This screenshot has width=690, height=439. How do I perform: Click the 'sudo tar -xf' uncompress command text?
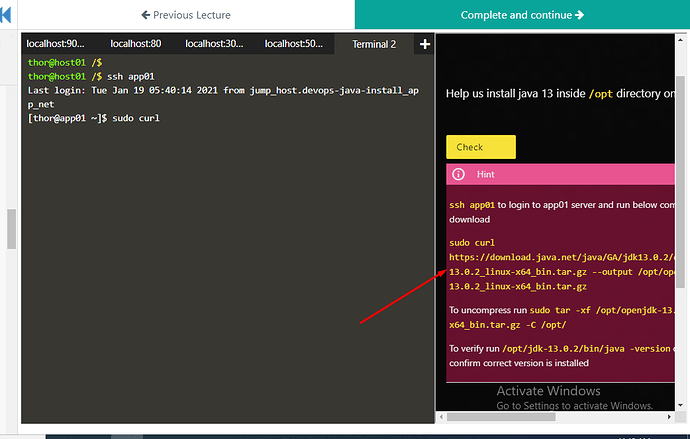point(560,310)
